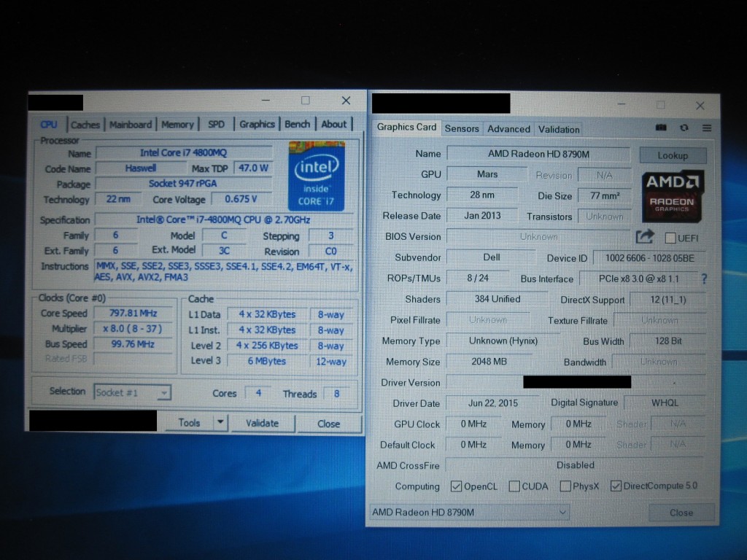Click the Max TDP value "47.0 W"
This screenshot has height=560, width=747.
point(253,168)
